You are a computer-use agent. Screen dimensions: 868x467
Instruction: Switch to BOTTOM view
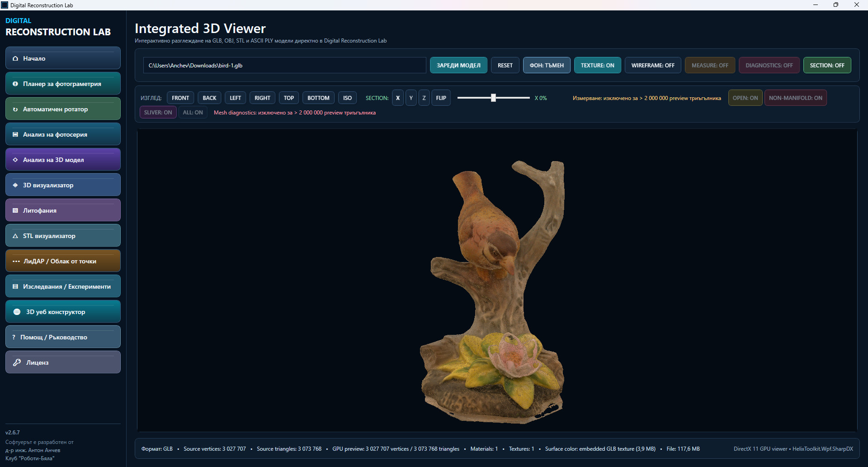[x=318, y=98]
